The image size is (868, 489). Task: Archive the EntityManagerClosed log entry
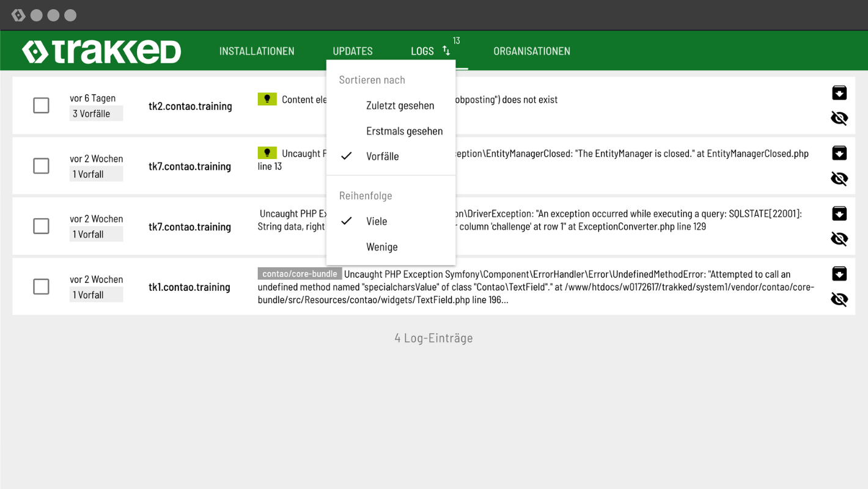coord(839,153)
